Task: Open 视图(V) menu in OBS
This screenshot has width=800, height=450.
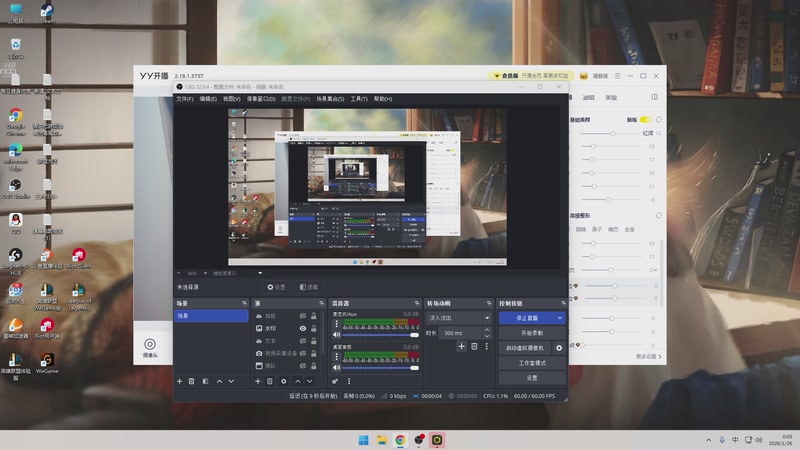Action: coord(232,99)
